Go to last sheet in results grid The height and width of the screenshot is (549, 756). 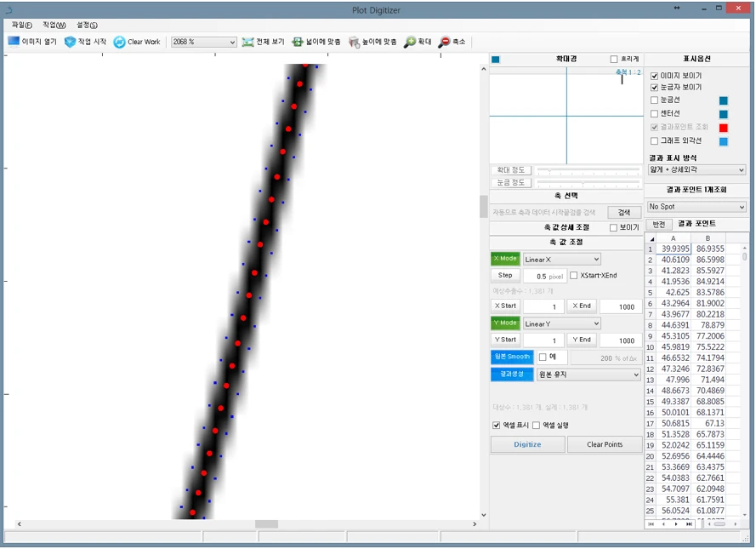tap(689, 524)
